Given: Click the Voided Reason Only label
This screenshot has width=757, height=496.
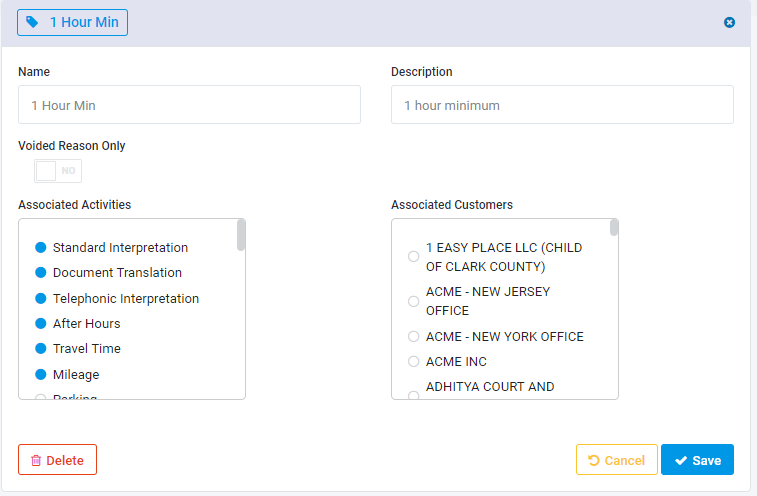Looking at the screenshot, I should [x=71, y=146].
